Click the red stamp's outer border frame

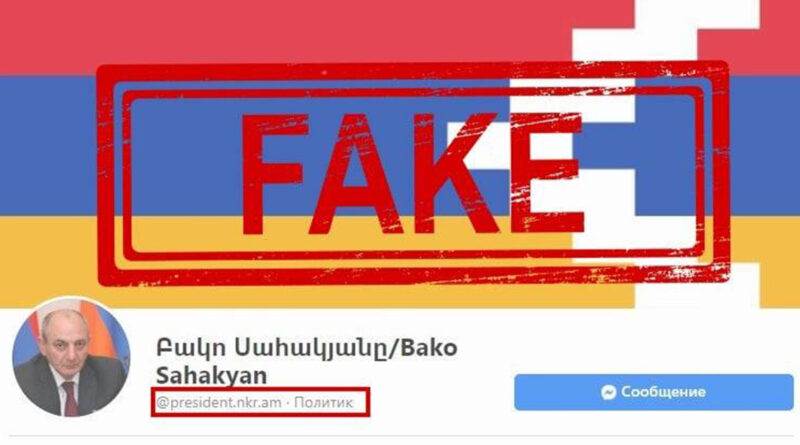413,174
